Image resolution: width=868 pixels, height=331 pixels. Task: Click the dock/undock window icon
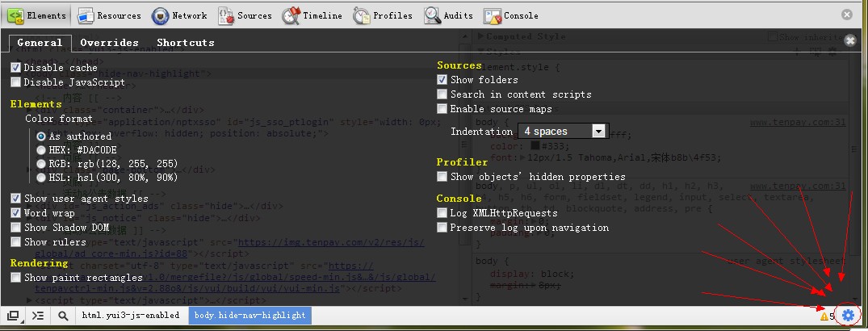point(13,316)
